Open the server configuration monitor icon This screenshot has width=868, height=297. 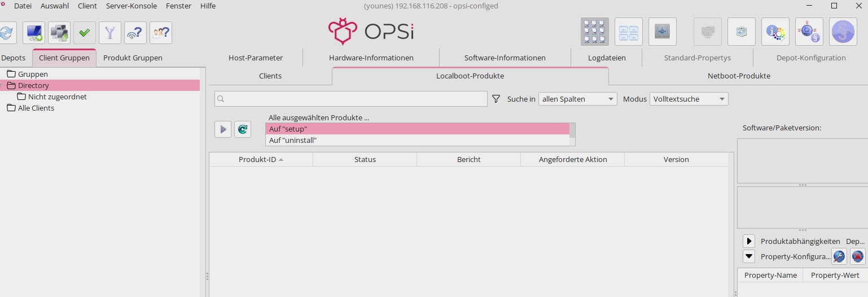[x=663, y=32]
